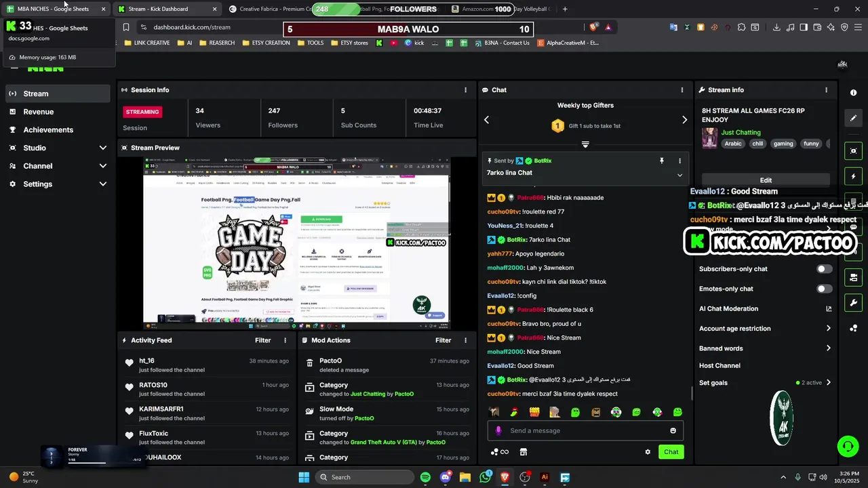Image resolution: width=868 pixels, height=488 pixels.
Task: Open the shop icon below chat input
Action: click(524, 452)
